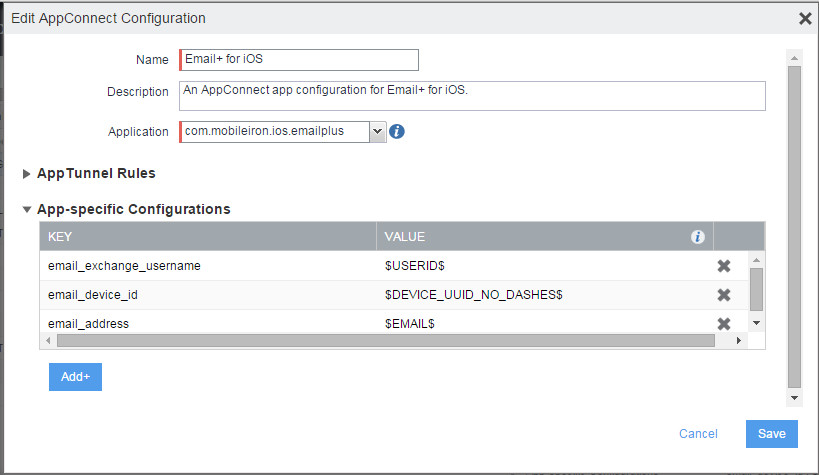Click the info icon in VALUE header
The image size is (819, 475).
pyautogui.click(x=697, y=237)
